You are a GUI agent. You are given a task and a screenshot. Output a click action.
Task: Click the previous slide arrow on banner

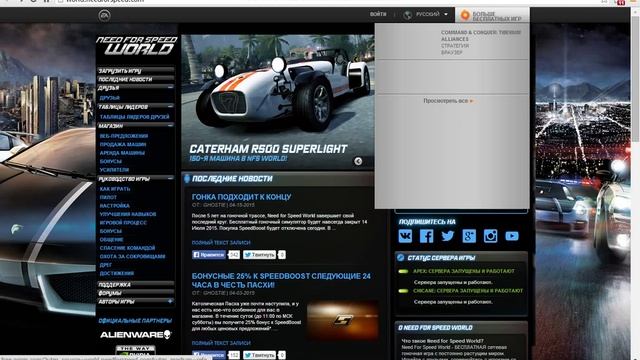click(x=358, y=161)
